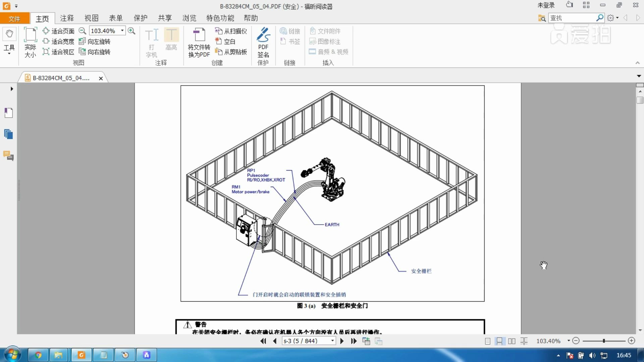Expand the Tools (工具) dropdown arrow
Screen dimensions: 644x362
(x=9, y=54)
